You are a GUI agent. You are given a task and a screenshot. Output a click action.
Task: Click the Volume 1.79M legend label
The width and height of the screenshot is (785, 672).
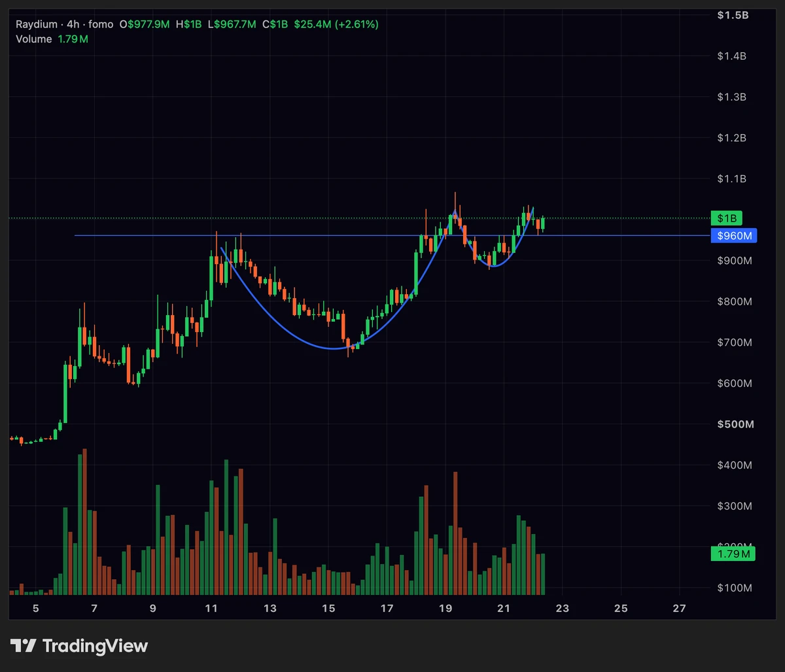pos(52,39)
